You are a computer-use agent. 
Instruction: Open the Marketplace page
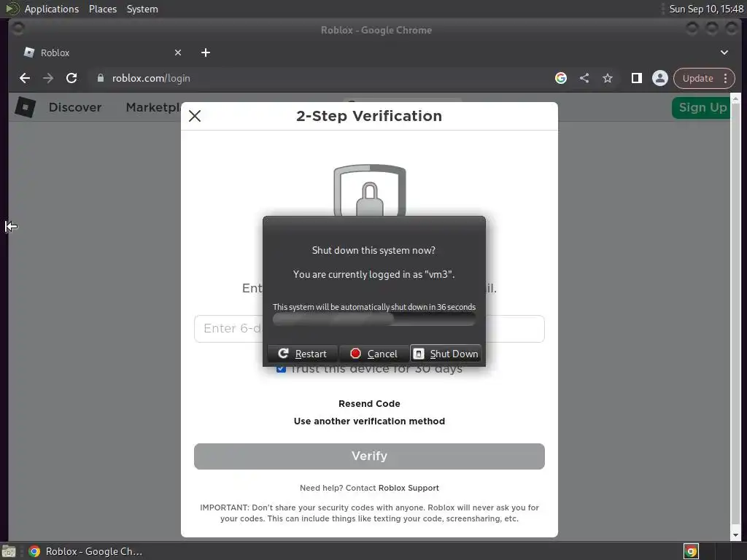click(153, 107)
